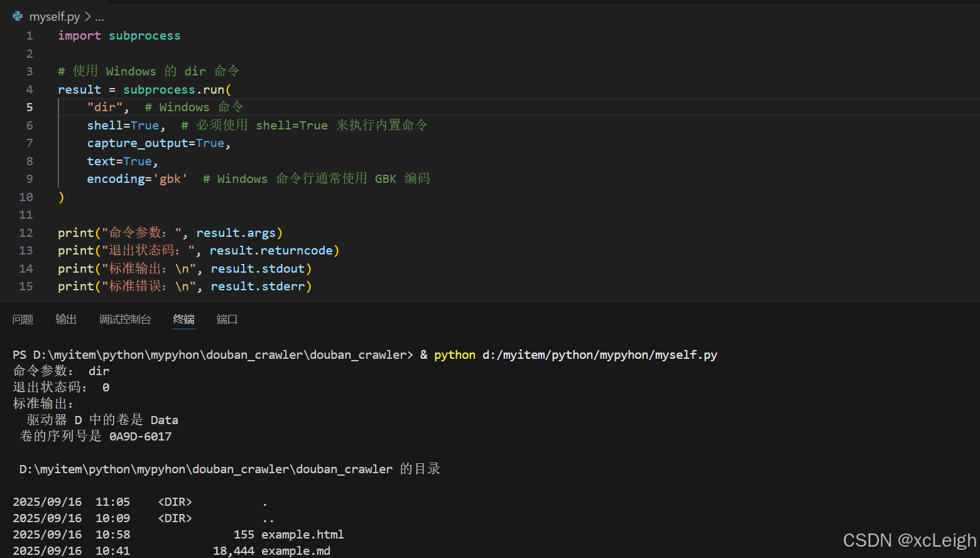The height and width of the screenshot is (558, 980).
Task: Click line number 10 in the gutter
Action: [x=26, y=197]
